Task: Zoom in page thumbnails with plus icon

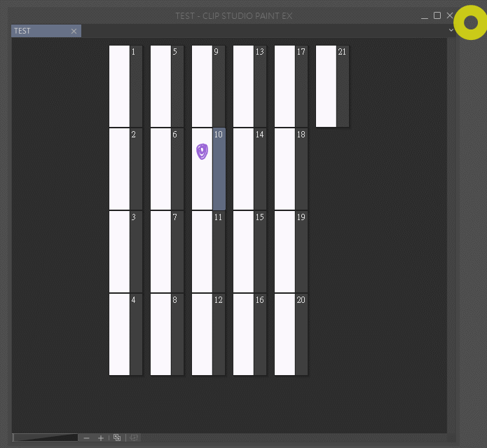Action: pyautogui.click(x=101, y=438)
